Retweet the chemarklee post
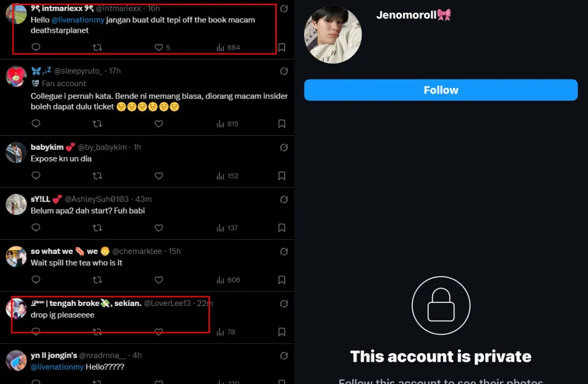Image resolution: width=588 pixels, height=384 pixels. click(97, 280)
